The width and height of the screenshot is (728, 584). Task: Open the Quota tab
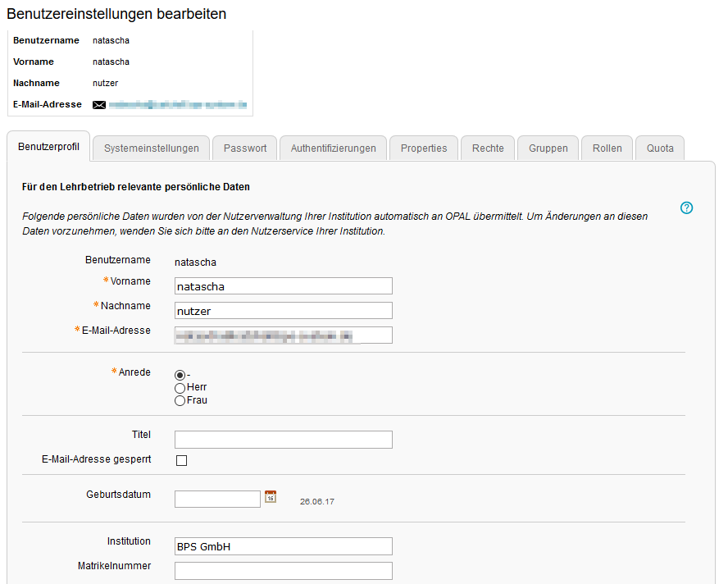(x=659, y=148)
